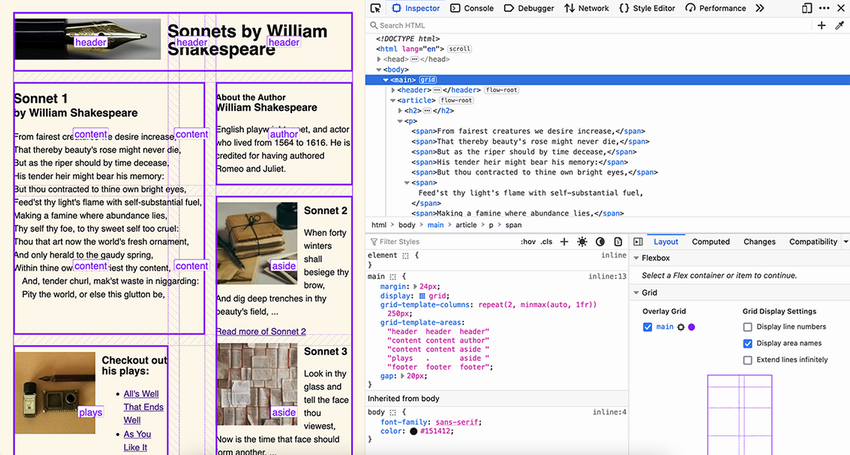The height and width of the screenshot is (455, 850).
Task: Open the DevTools three-dot options menu
Action: [823, 8]
